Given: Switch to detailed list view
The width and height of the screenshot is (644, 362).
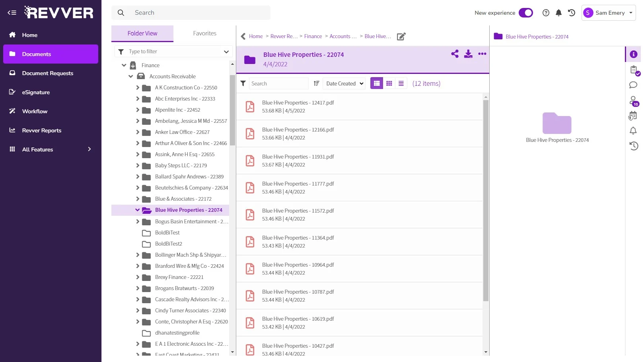Looking at the screenshot, I should [x=377, y=83].
